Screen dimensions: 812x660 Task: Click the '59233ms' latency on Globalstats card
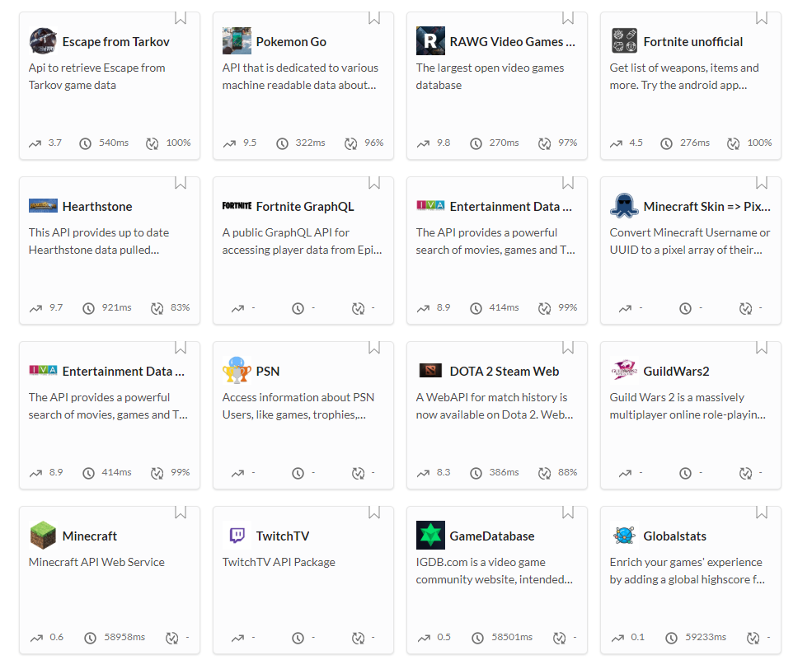click(x=706, y=637)
